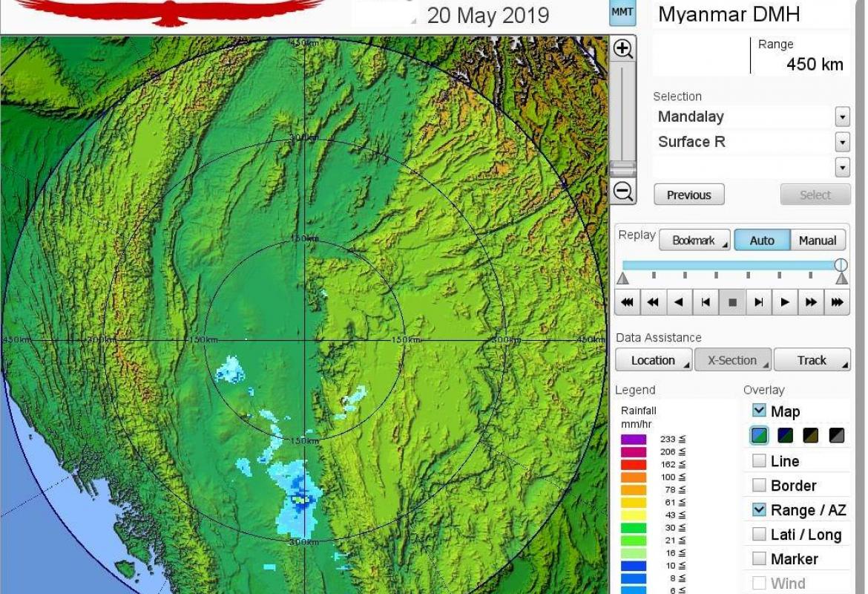
Task: Expand the Surface R product dropdown
Action: pos(842,142)
